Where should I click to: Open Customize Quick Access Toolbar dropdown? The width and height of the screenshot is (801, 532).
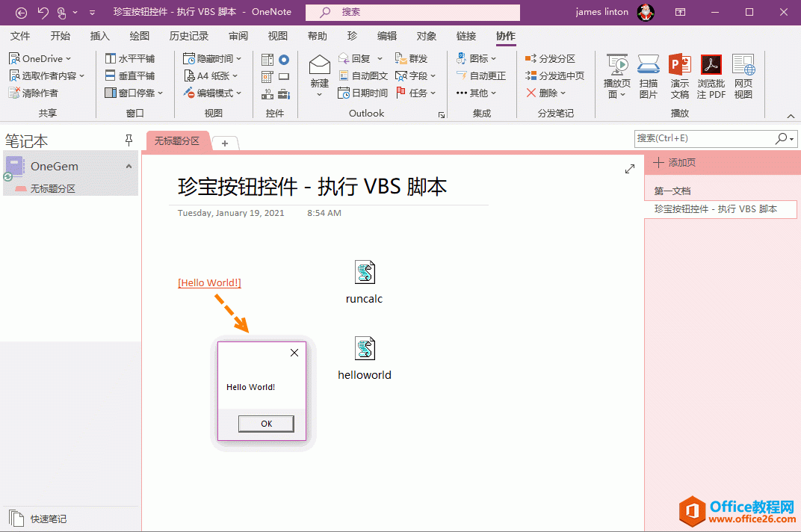(92, 12)
